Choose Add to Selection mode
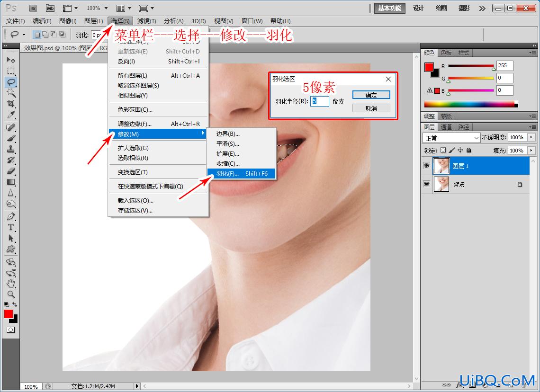Image resolution: width=540 pixels, height=392 pixels. pos(45,35)
